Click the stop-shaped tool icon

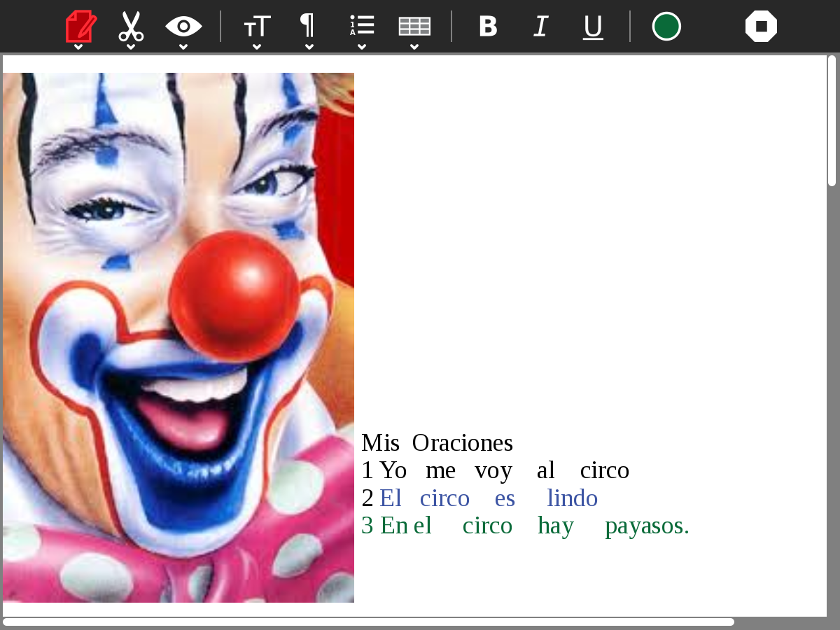coord(760,26)
